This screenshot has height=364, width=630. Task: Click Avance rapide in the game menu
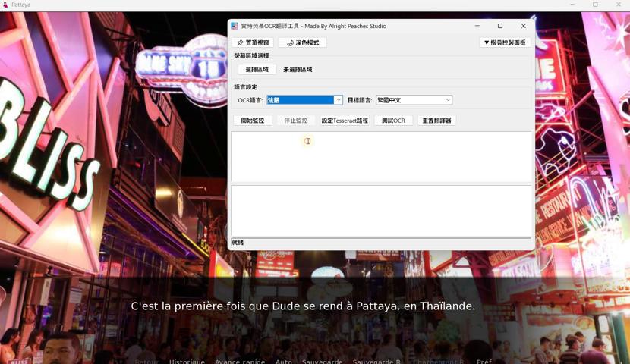[240, 361]
